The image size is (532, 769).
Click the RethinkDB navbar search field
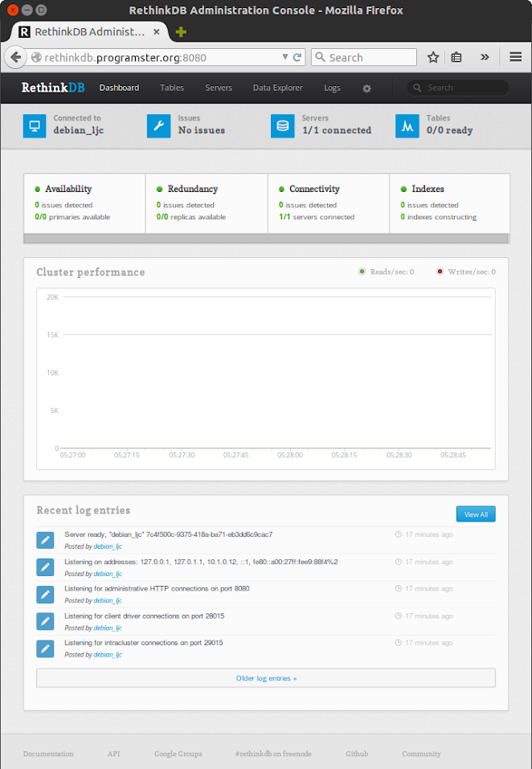click(458, 88)
